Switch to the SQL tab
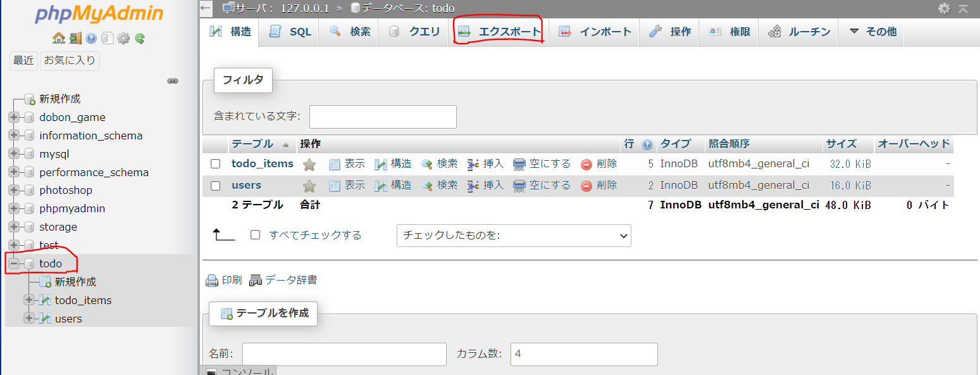This screenshot has width=980, height=375. (x=289, y=30)
